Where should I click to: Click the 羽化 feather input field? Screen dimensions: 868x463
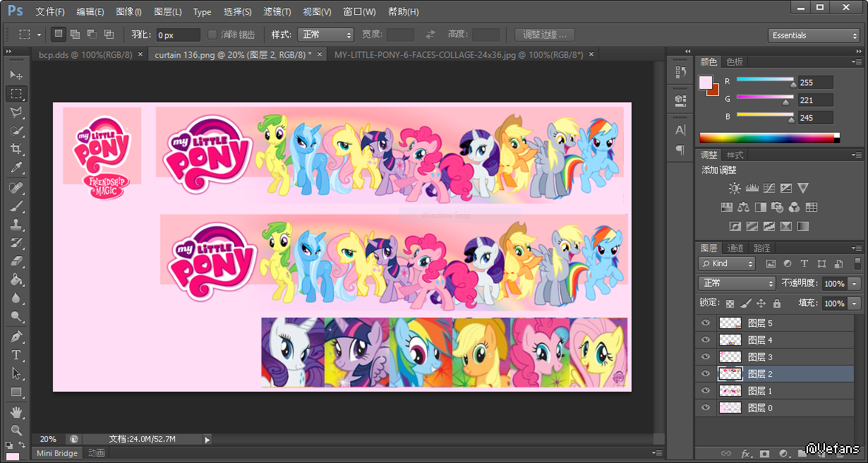click(178, 35)
